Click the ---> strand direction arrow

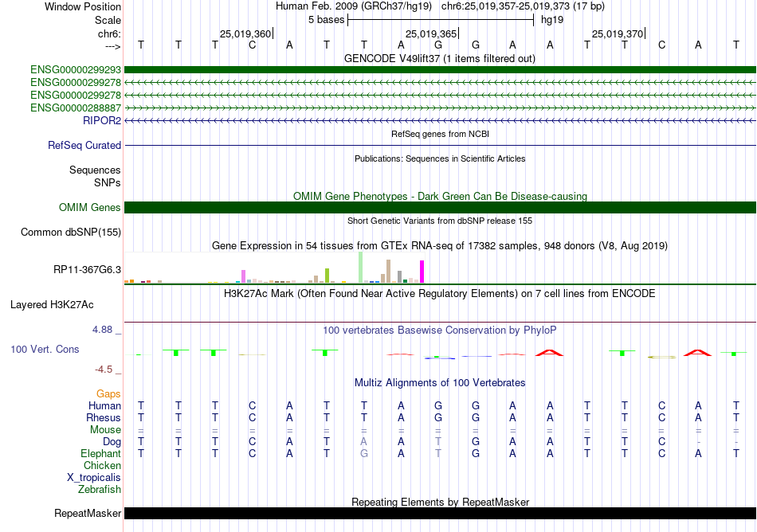click(x=113, y=47)
